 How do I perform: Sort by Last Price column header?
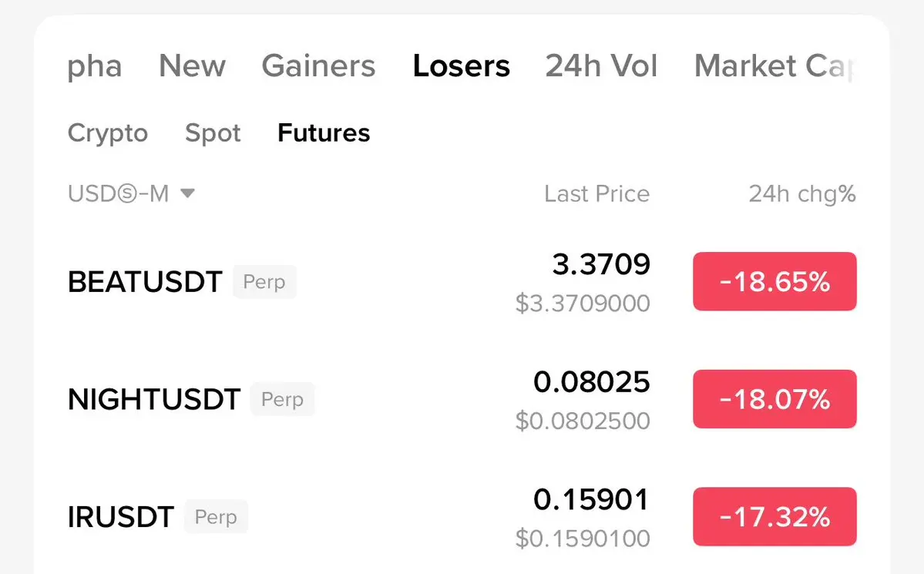click(x=596, y=193)
